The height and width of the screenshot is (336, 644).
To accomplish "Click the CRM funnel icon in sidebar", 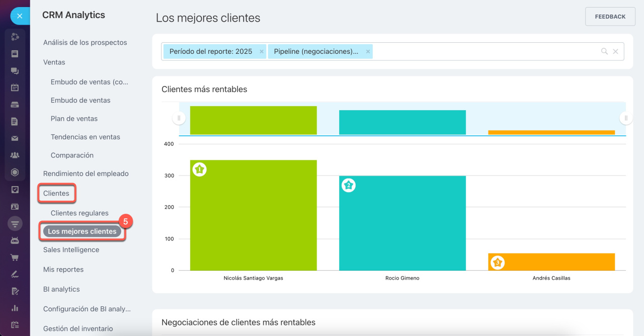I will 15,223.
